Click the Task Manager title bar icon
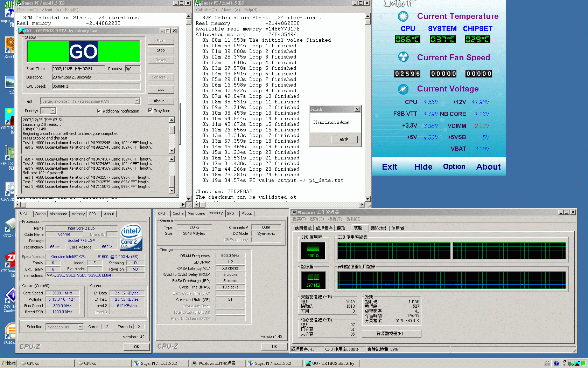 tap(294, 212)
